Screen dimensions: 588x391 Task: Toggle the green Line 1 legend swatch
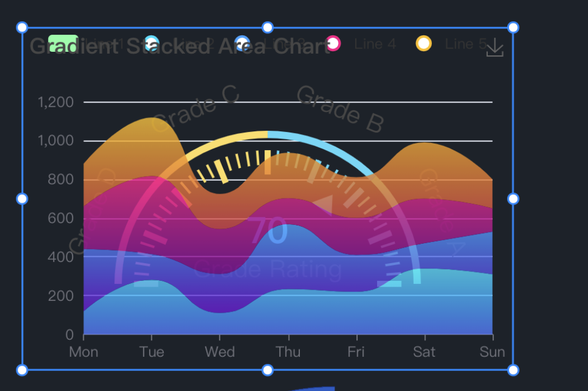63,43
